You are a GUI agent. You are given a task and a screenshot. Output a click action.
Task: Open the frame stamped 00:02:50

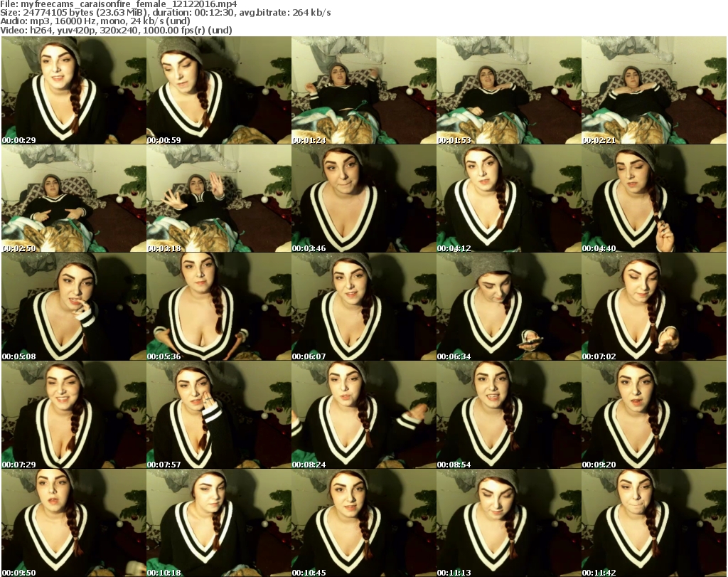pyautogui.click(x=74, y=198)
